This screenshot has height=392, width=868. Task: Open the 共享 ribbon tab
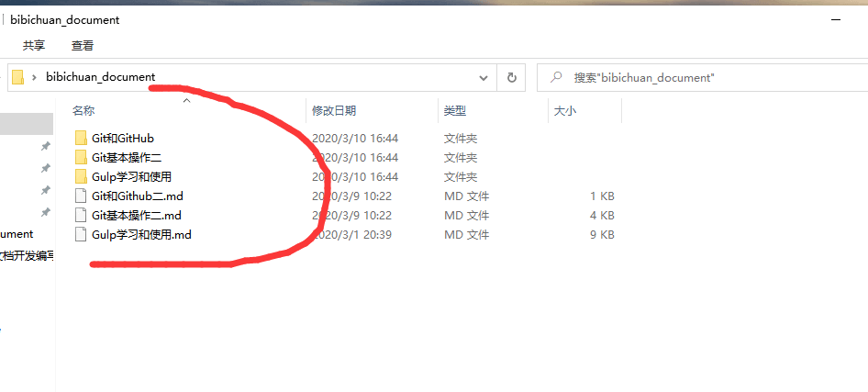click(34, 45)
